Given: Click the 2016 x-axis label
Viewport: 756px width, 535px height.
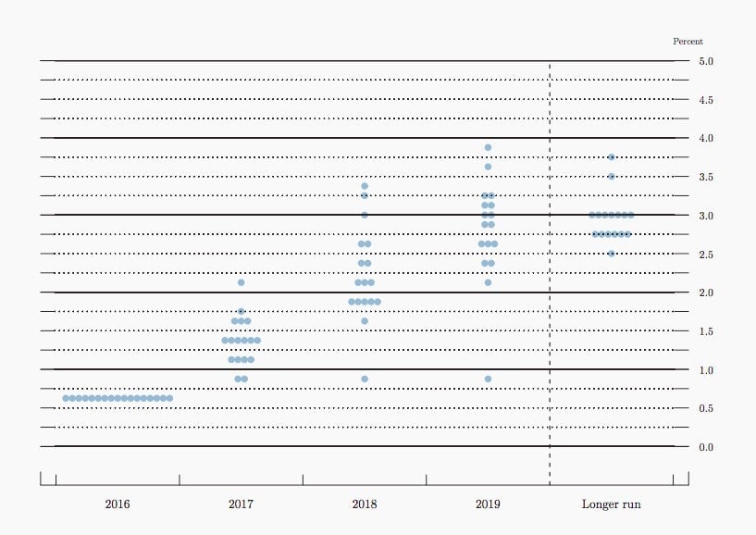Looking at the screenshot, I should coord(118,504).
